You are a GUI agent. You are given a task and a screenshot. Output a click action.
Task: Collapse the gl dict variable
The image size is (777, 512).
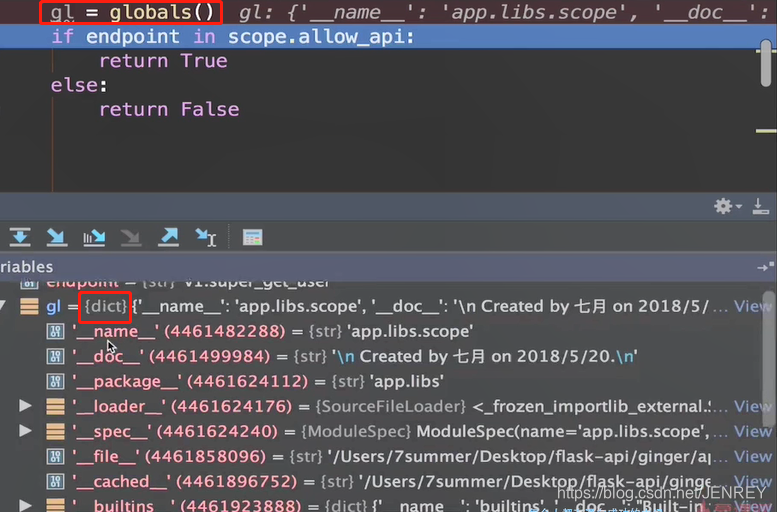4,306
